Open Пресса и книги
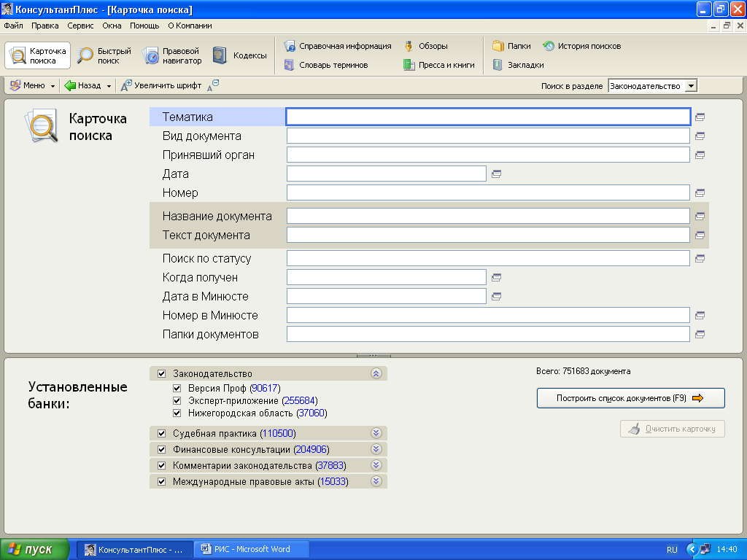Image resolution: width=747 pixels, height=560 pixels. [x=438, y=65]
